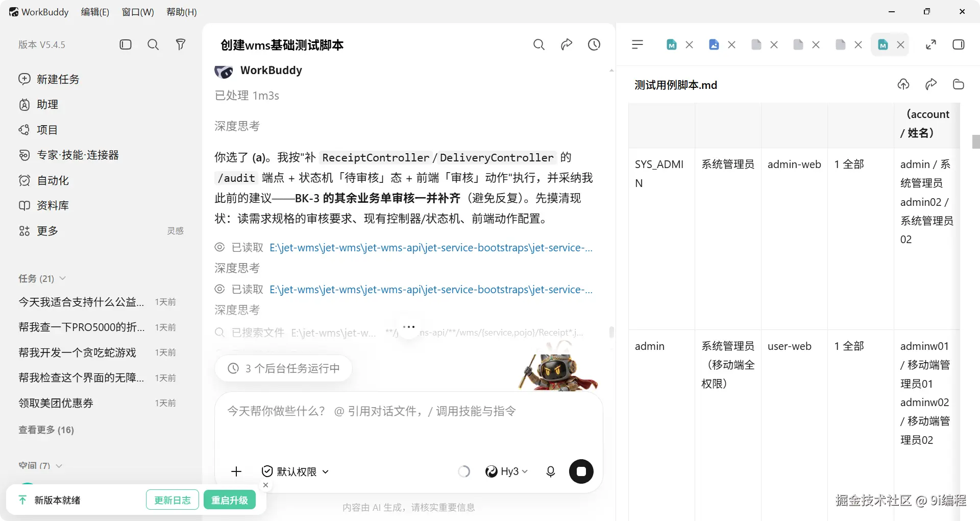Open the 项目 section

click(39, 130)
